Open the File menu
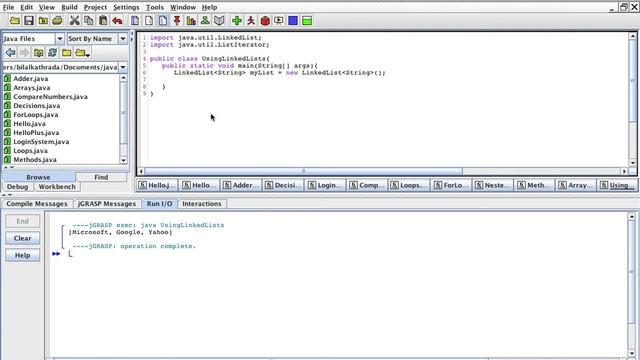 [8, 7]
